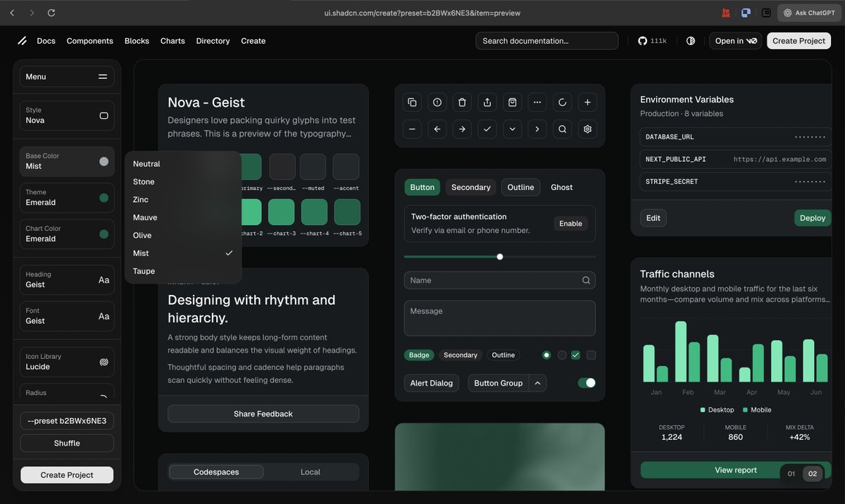Choose Stone from the base color list
This screenshot has width=845, height=504.
pos(183,182)
